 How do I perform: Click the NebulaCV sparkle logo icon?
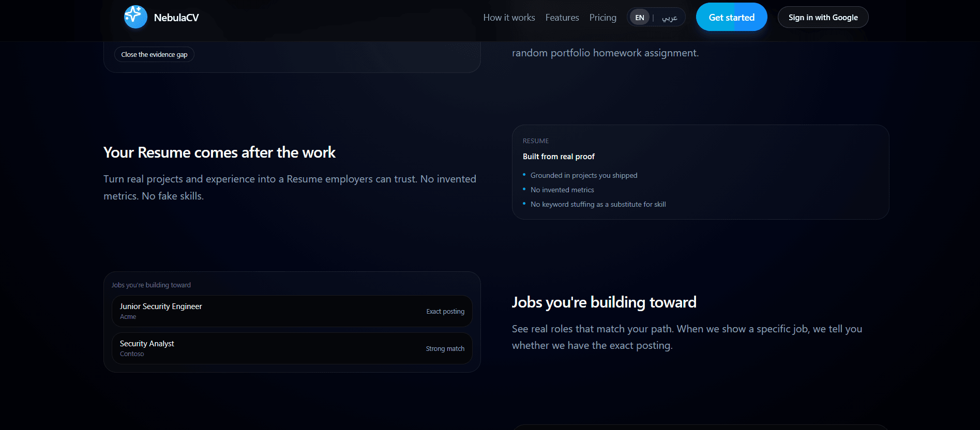(135, 17)
